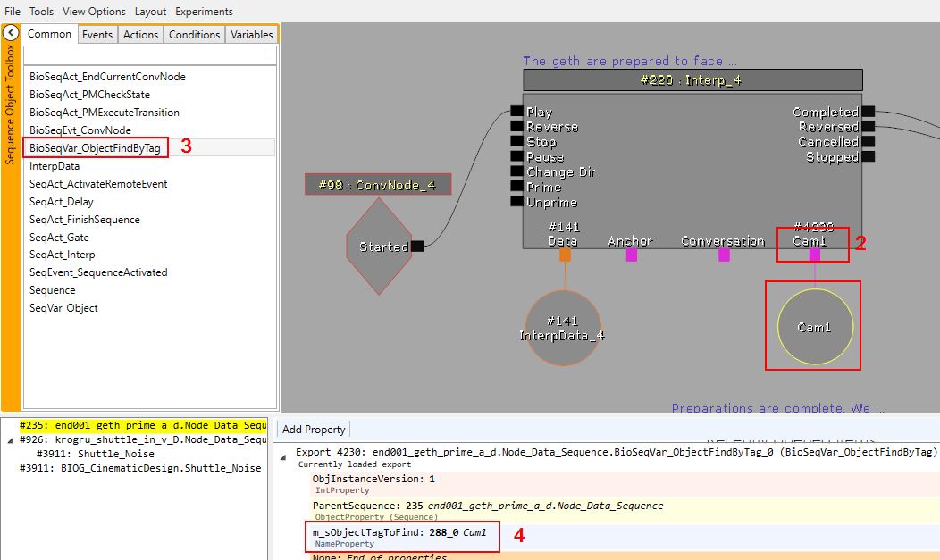Click the Reversed output connector

[x=868, y=126]
